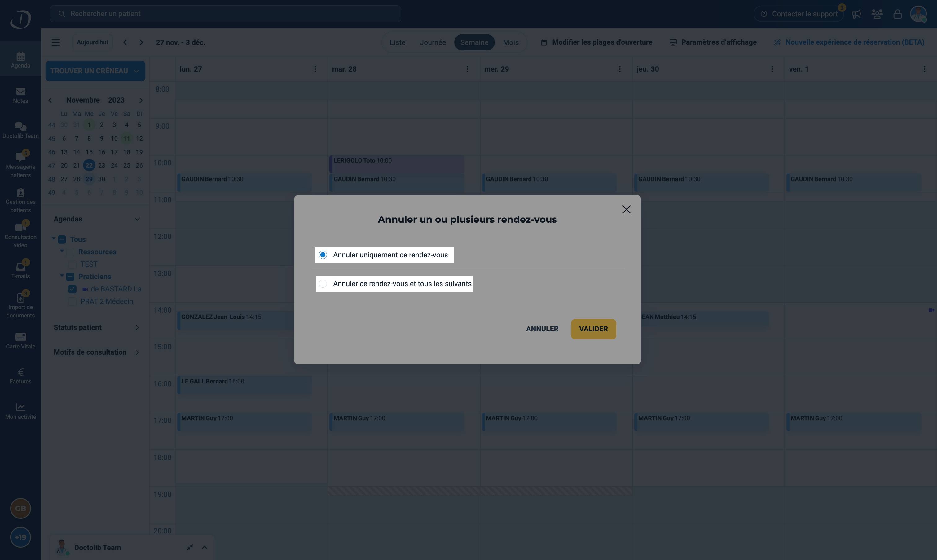Toggle the Praticiens checkbox

click(70, 277)
